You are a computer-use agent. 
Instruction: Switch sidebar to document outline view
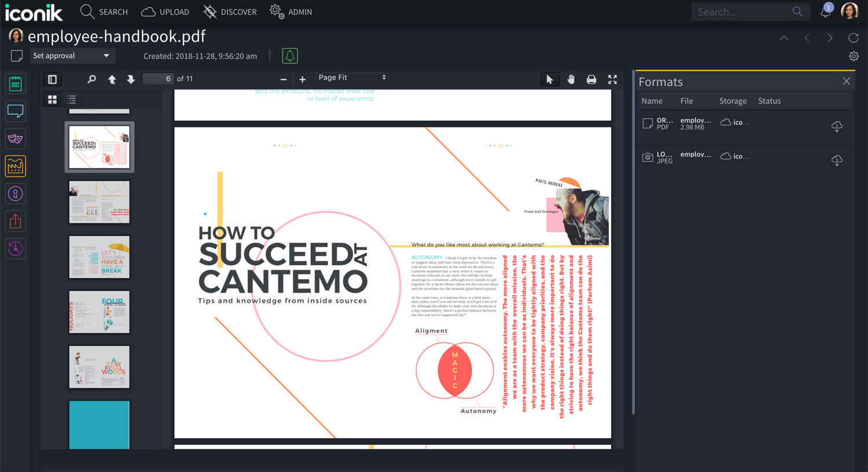(x=72, y=100)
